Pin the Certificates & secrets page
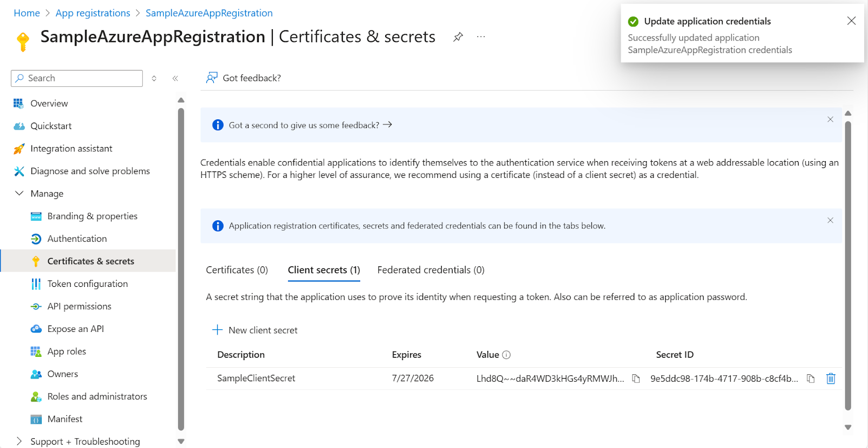The width and height of the screenshot is (868, 448). tap(458, 37)
